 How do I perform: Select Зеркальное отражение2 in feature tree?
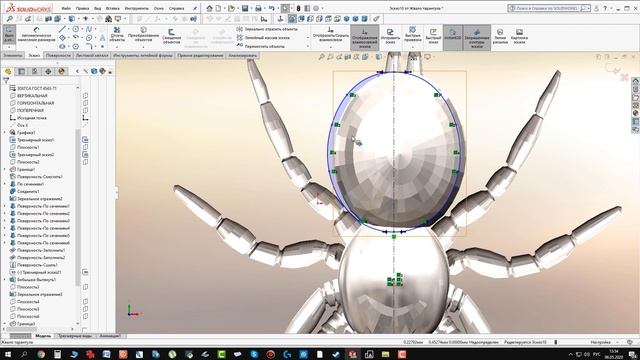point(36,199)
